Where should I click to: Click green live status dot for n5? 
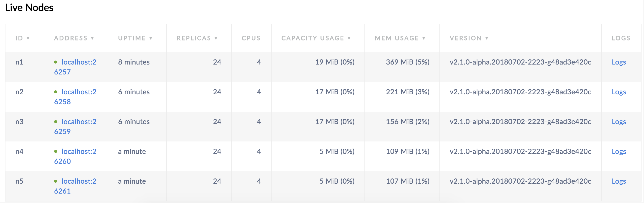coord(56,181)
